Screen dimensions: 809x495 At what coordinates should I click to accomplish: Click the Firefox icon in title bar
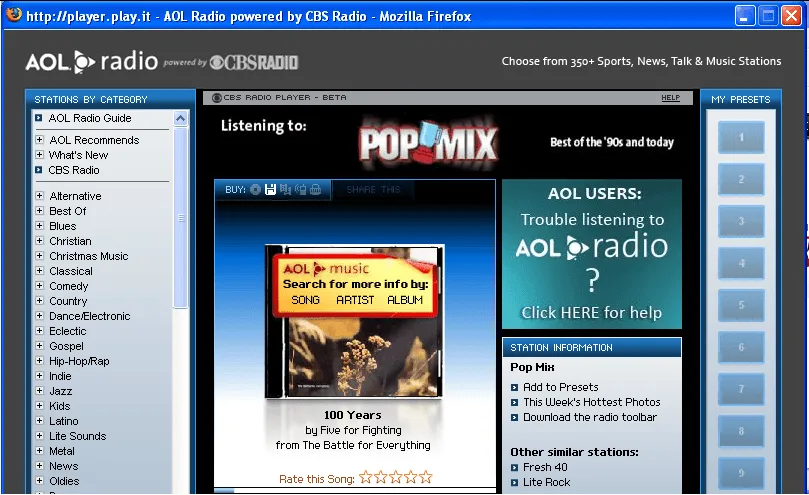pyautogui.click(x=14, y=14)
